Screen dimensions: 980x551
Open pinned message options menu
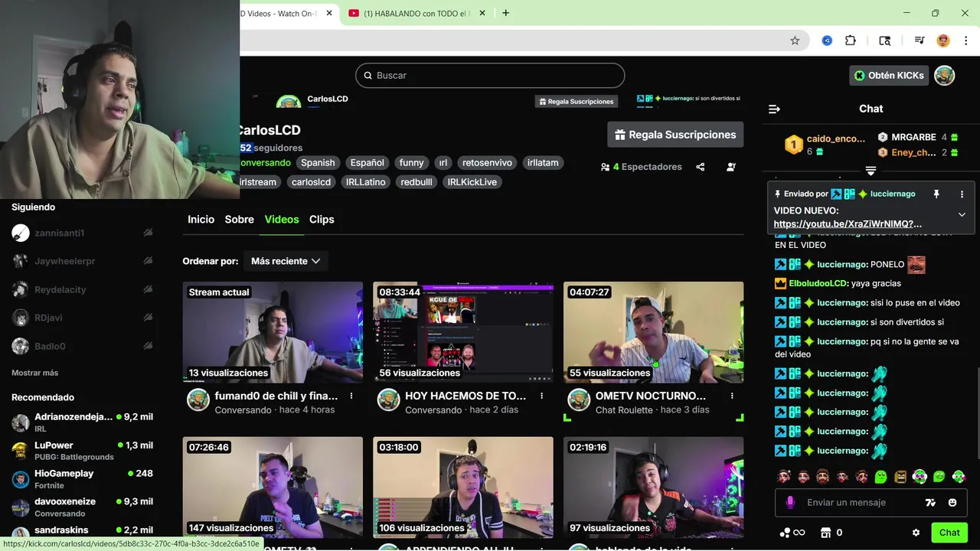coord(962,194)
